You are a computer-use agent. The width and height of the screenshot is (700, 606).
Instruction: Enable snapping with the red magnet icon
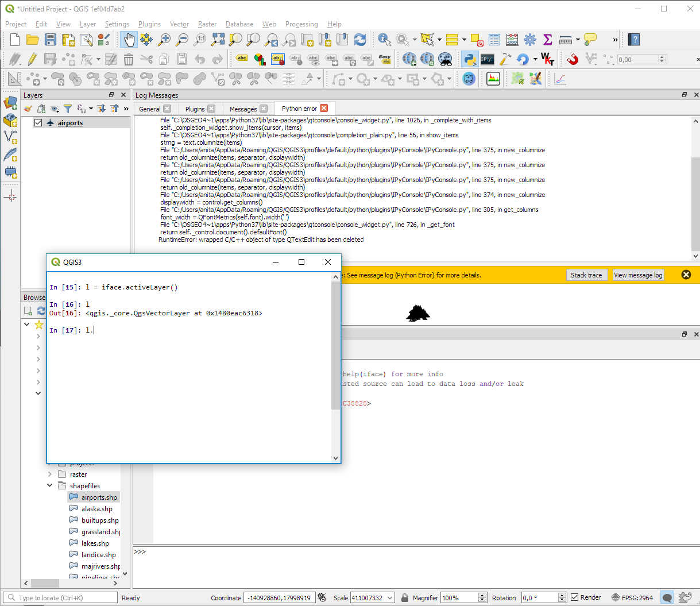pyautogui.click(x=572, y=59)
